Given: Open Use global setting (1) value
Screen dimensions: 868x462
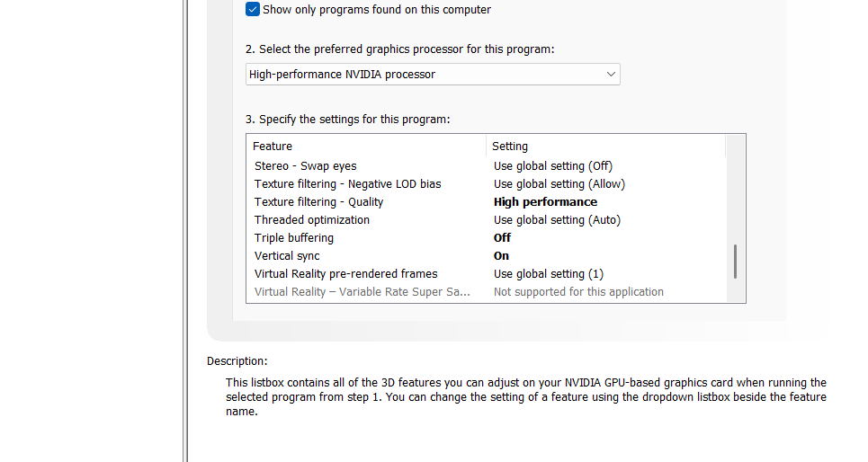Looking at the screenshot, I should [x=549, y=274].
